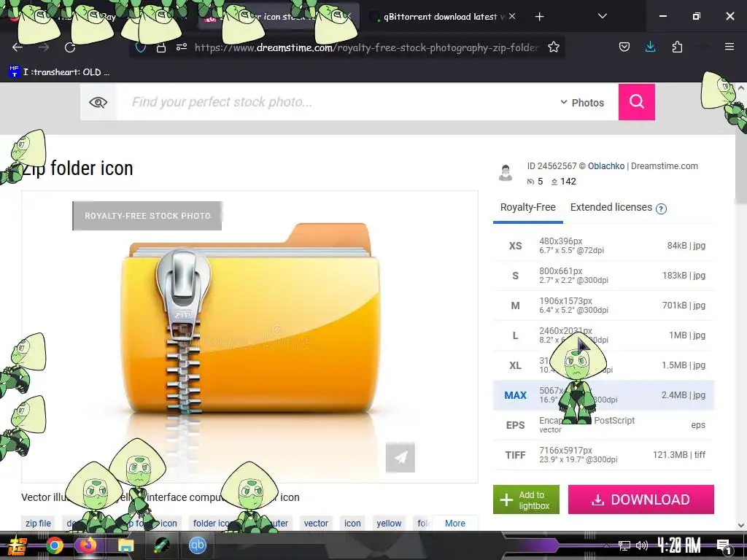
Task: Open the notification center icon
Action: click(724, 546)
